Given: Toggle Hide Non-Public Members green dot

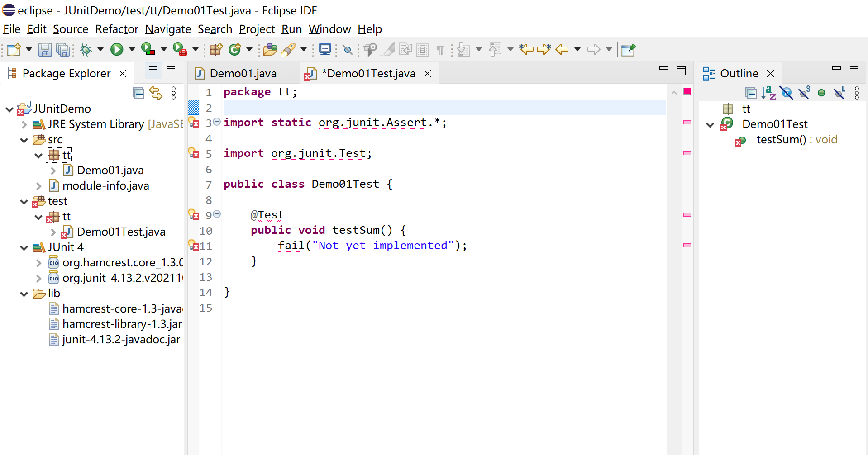Looking at the screenshot, I should 822,93.
